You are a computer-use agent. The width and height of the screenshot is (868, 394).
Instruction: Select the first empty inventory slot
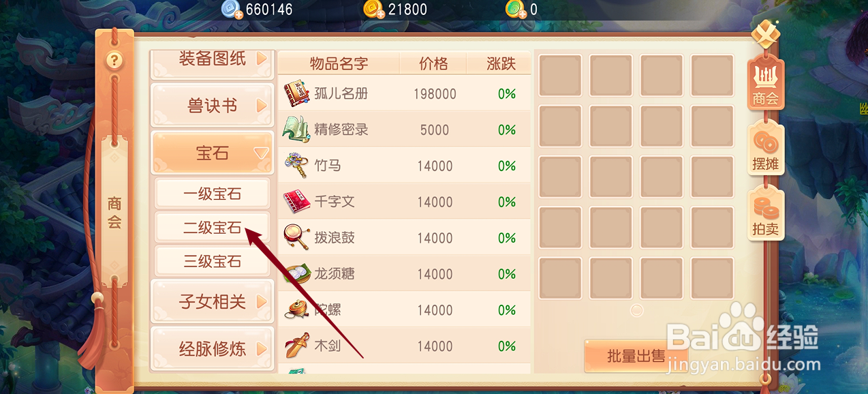click(x=560, y=75)
